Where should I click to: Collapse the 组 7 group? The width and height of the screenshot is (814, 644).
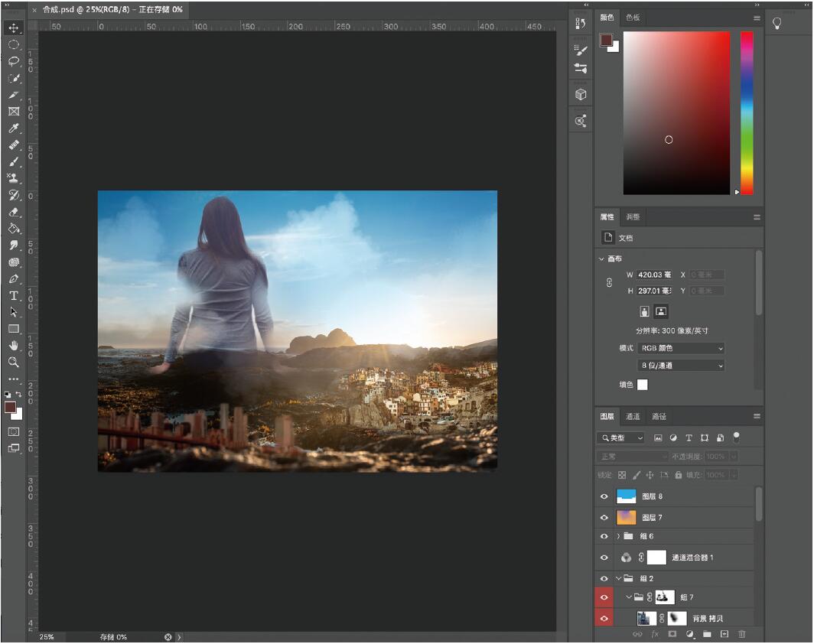(x=629, y=597)
